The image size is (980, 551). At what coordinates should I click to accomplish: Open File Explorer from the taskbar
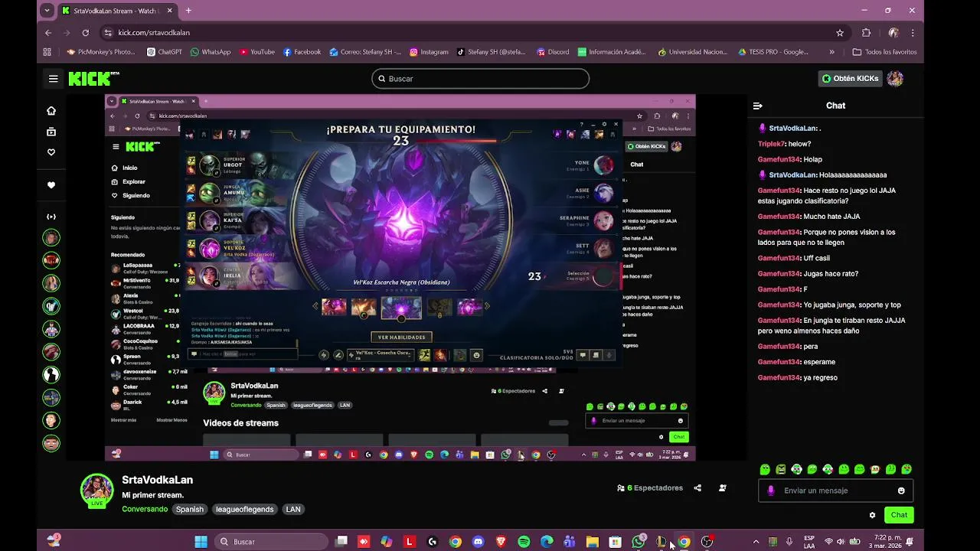coord(593,542)
